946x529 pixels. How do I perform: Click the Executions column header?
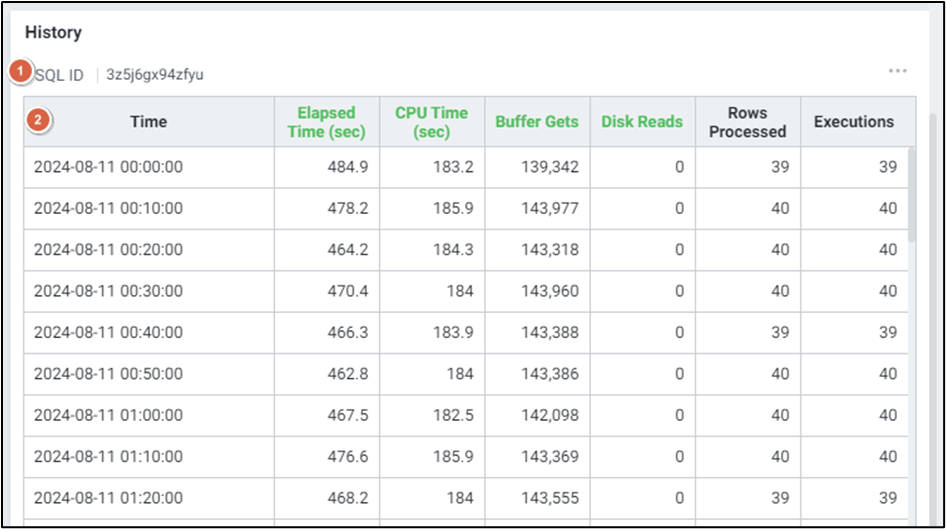(853, 122)
